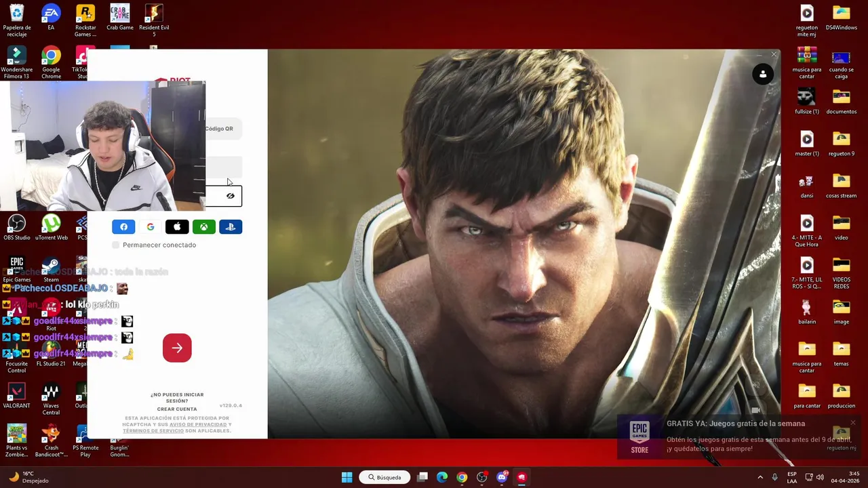
Task: Select the dansi desktop file
Action: pos(806,186)
